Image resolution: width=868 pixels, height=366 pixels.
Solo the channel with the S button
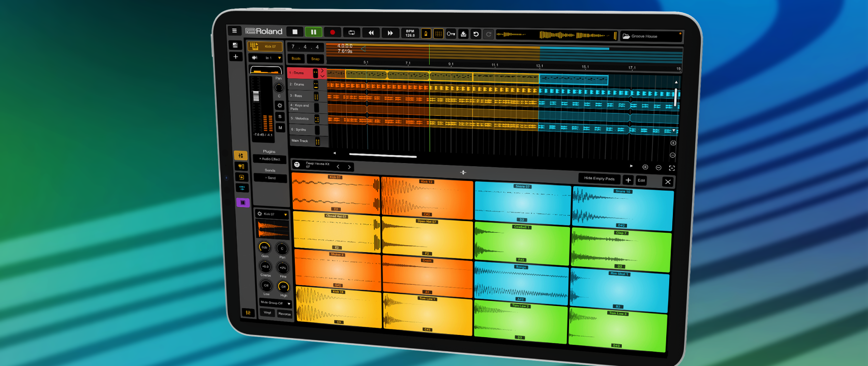(x=280, y=116)
